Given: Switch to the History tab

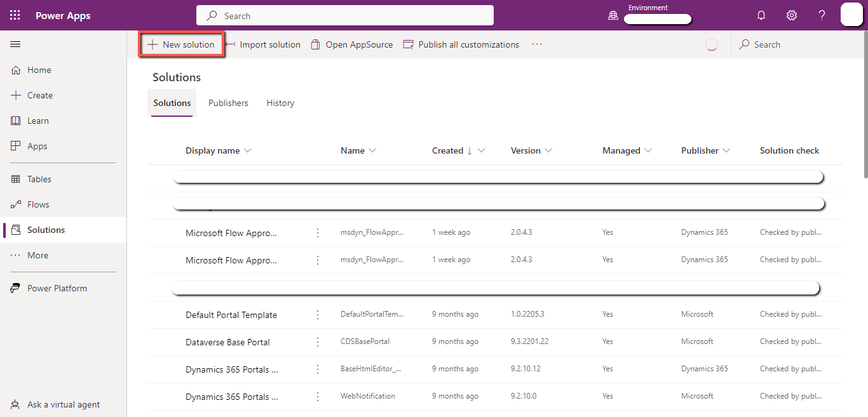Looking at the screenshot, I should pyautogui.click(x=280, y=103).
